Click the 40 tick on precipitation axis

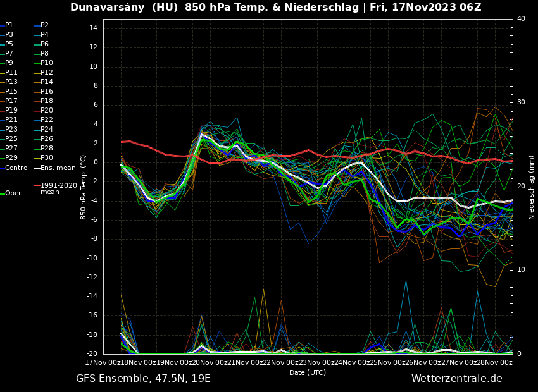click(x=521, y=19)
